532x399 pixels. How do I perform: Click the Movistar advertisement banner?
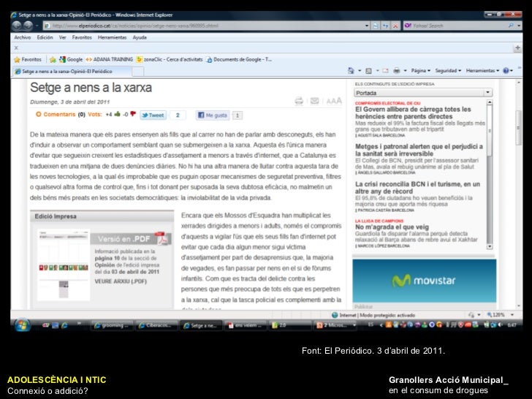[x=424, y=281]
